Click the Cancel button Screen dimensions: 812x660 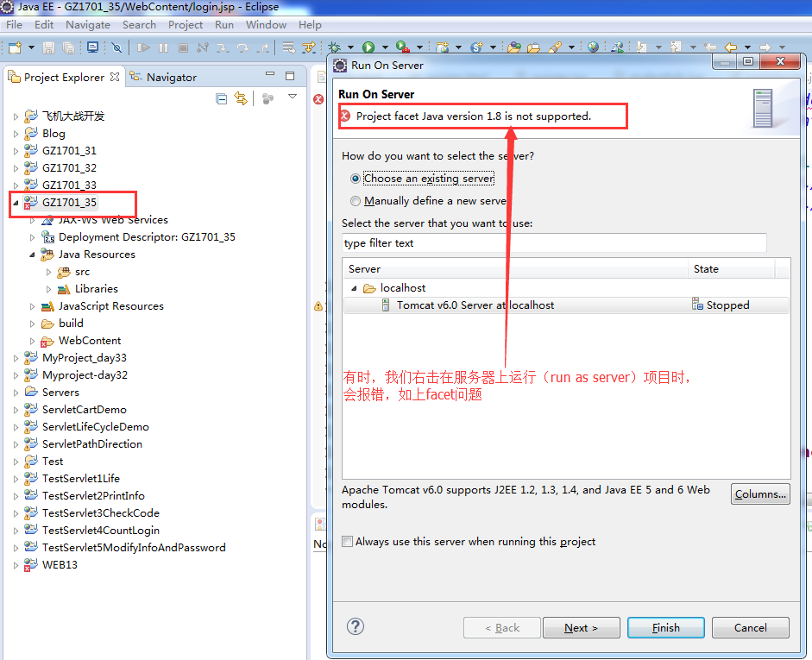point(751,628)
